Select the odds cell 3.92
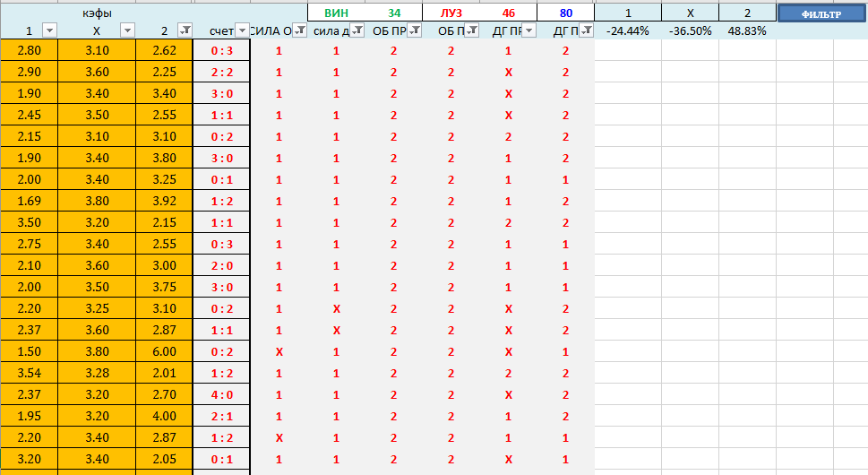This screenshot has height=475, width=868. click(x=165, y=201)
